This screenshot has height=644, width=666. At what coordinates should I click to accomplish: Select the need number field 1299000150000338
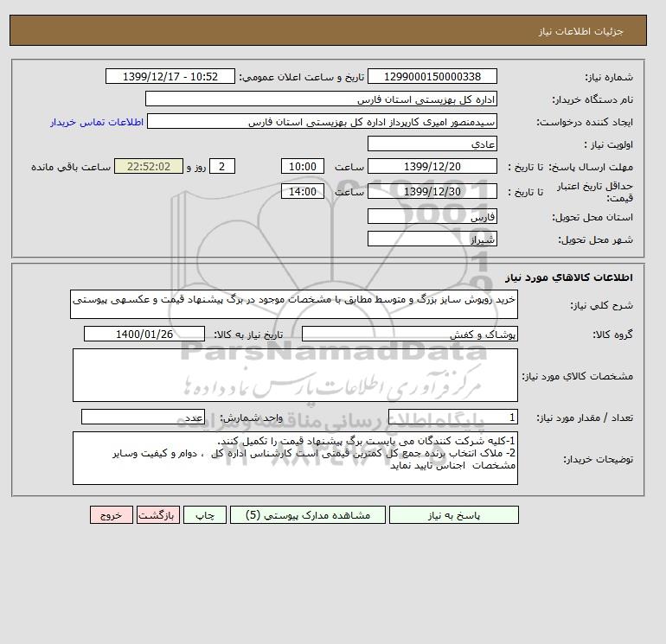coord(432,76)
